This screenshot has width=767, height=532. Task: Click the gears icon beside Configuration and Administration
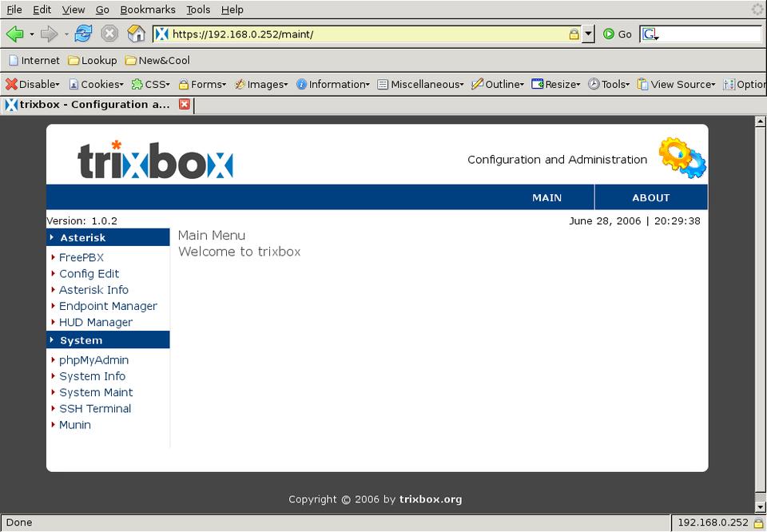point(682,157)
